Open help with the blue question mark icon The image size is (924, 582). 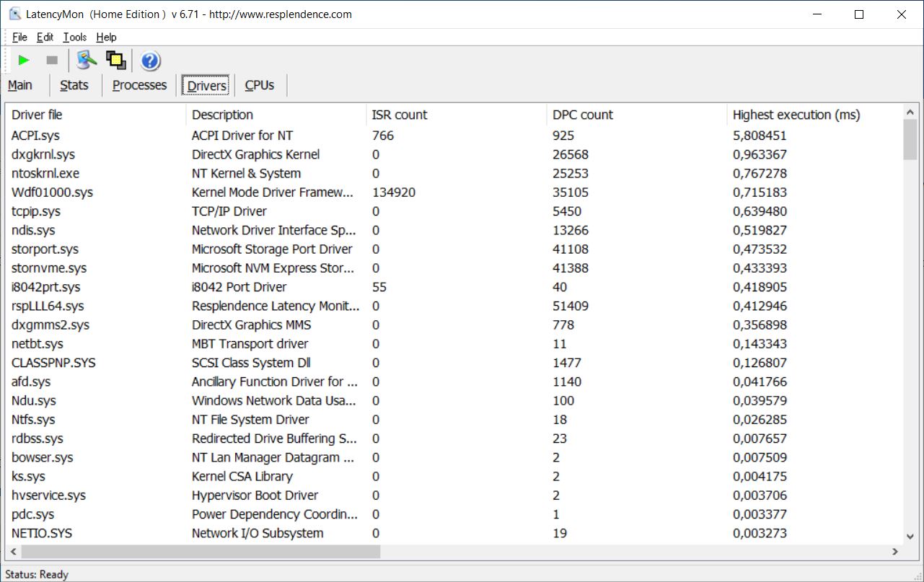tap(150, 61)
